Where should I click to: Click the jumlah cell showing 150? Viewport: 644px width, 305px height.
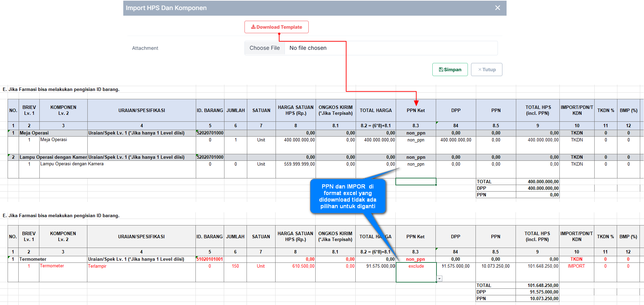click(x=235, y=266)
